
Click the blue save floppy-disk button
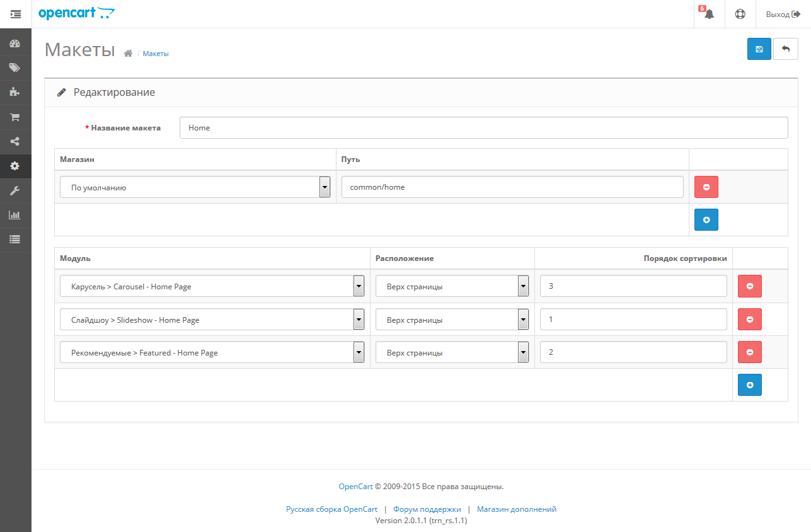pyautogui.click(x=759, y=49)
